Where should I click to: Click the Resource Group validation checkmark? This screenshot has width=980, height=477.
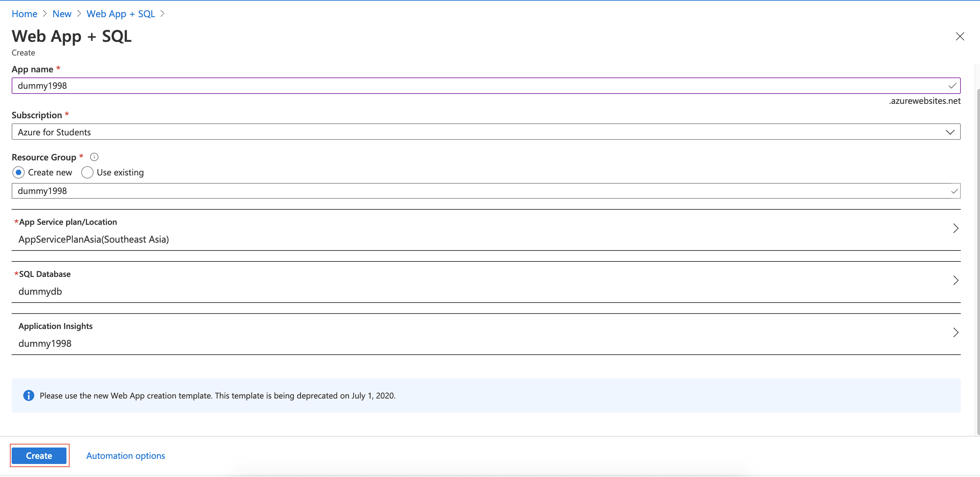[x=954, y=191]
